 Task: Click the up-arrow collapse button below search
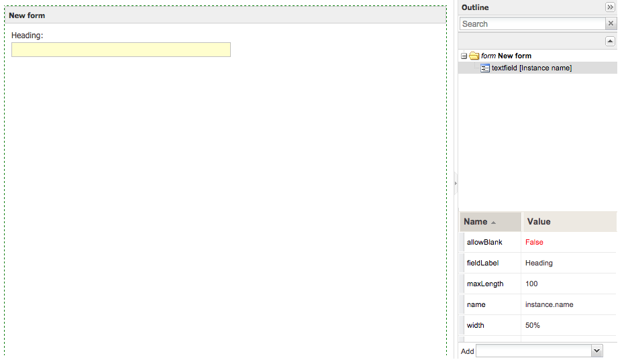pyautogui.click(x=610, y=41)
